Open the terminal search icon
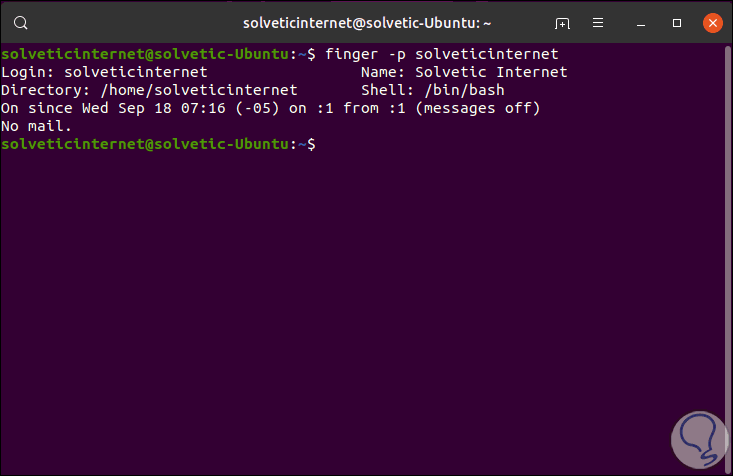The width and height of the screenshot is (733, 476). click(22, 22)
